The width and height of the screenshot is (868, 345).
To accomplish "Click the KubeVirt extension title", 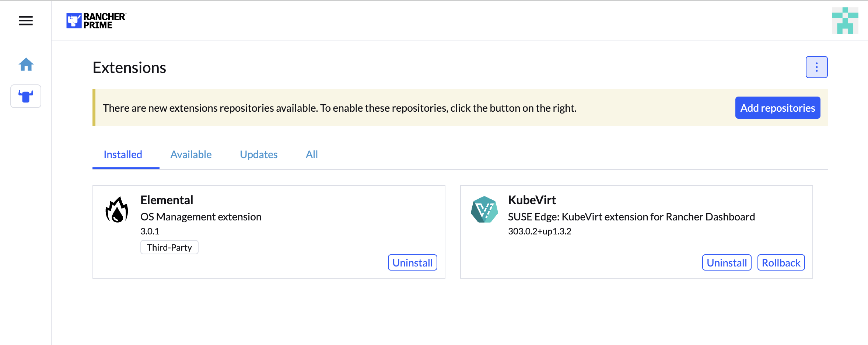I will click(x=532, y=200).
